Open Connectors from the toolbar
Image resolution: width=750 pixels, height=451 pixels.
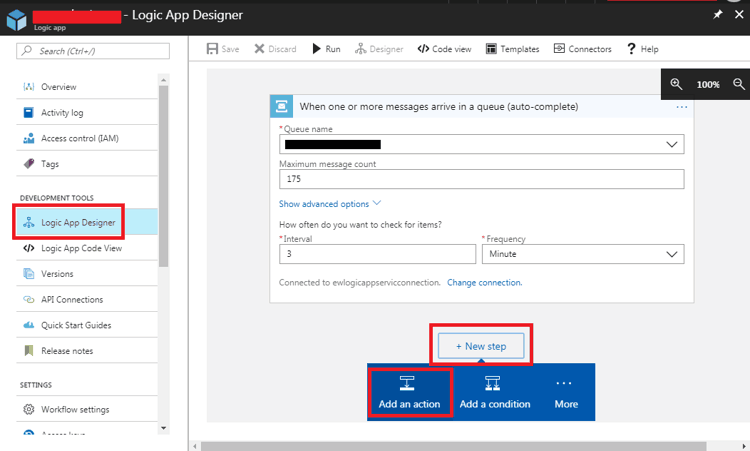[582, 49]
